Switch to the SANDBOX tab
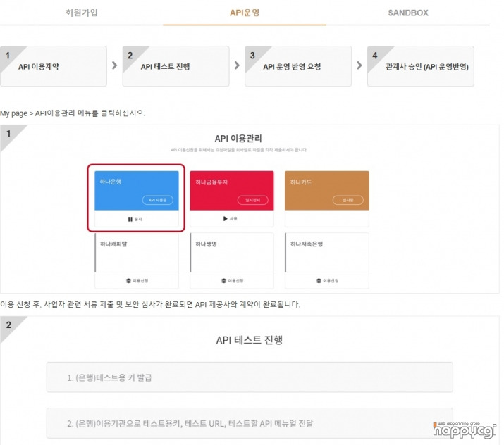 tap(408, 13)
